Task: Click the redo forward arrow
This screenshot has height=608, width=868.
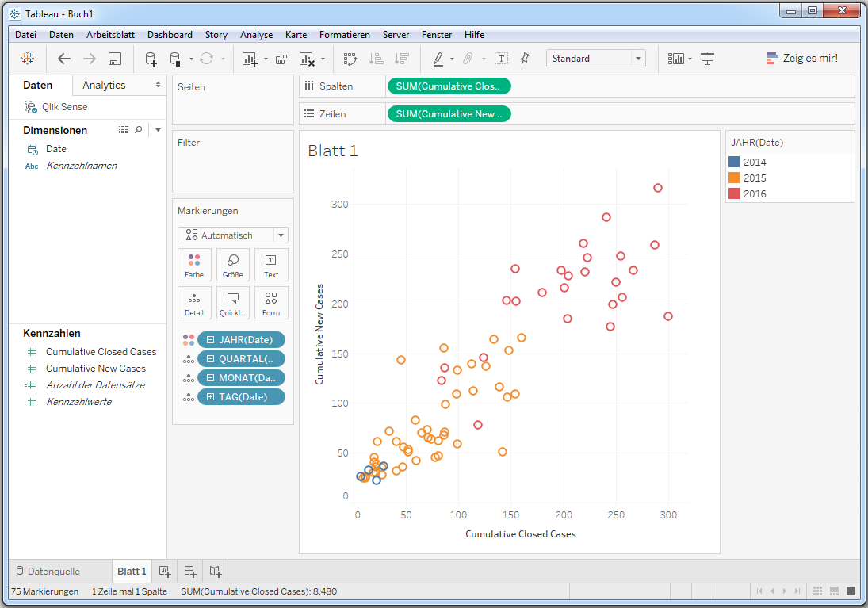Action: click(89, 58)
